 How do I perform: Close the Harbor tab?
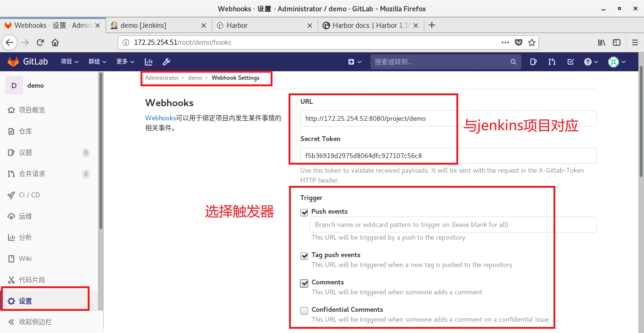tap(310, 25)
